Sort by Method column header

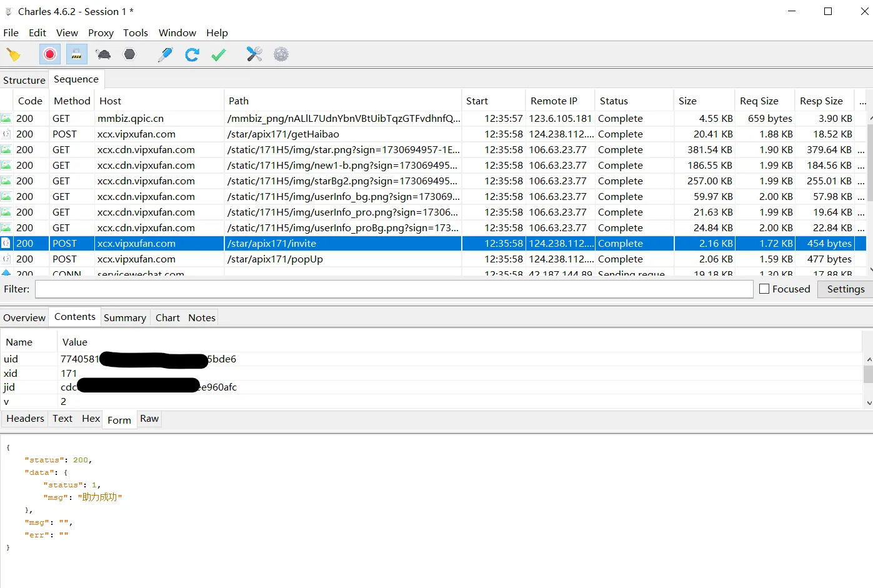(72, 101)
